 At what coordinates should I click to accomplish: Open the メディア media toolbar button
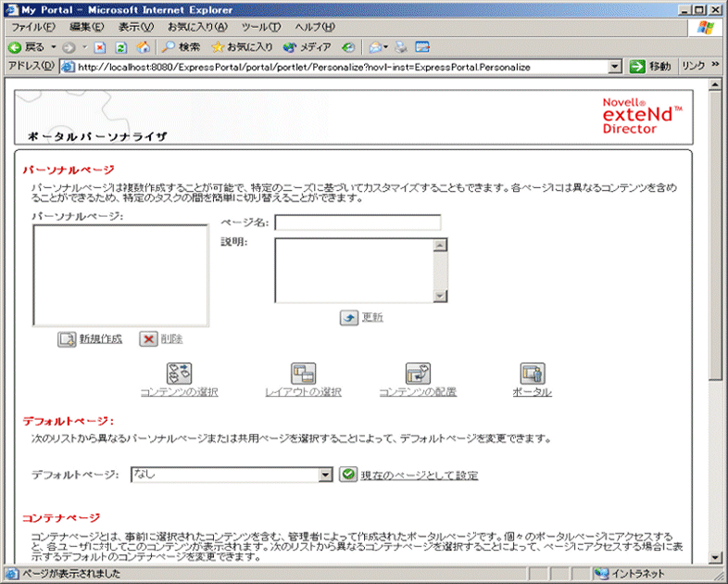tap(307, 47)
